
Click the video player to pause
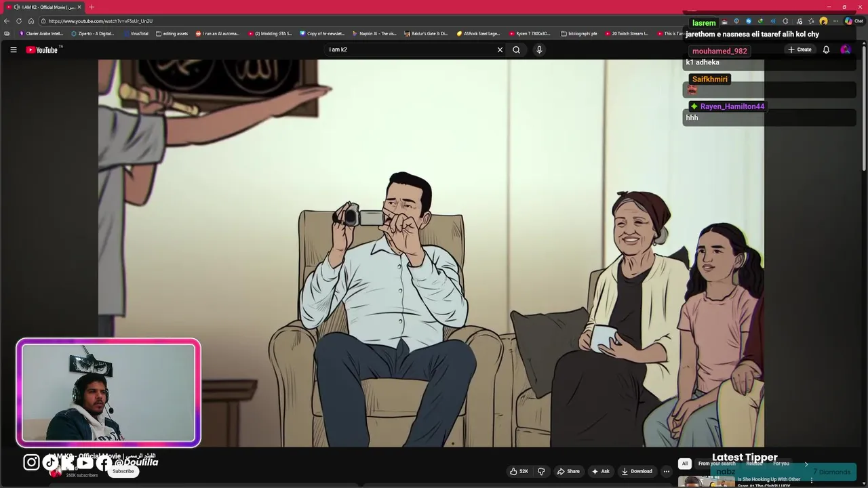[x=431, y=253]
